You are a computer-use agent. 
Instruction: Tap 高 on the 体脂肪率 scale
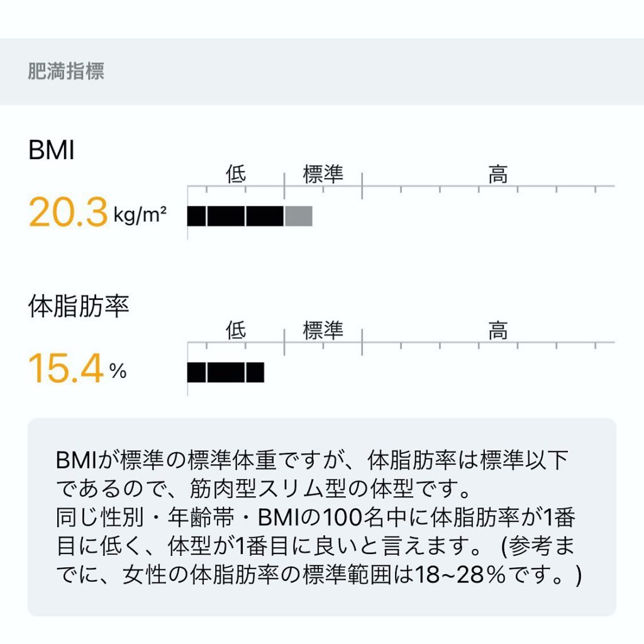coord(498,330)
